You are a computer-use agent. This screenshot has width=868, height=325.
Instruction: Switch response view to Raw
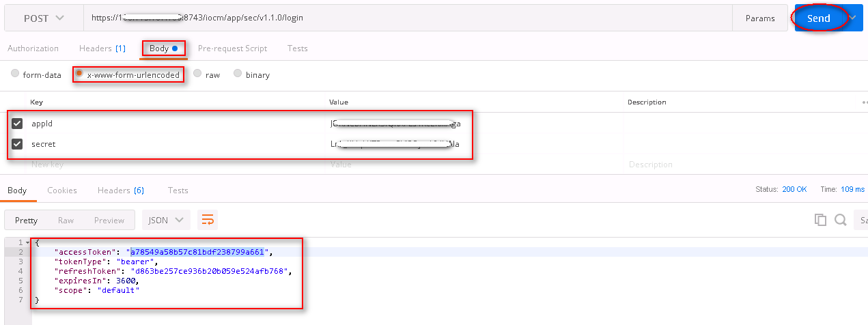[x=66, y=220]
